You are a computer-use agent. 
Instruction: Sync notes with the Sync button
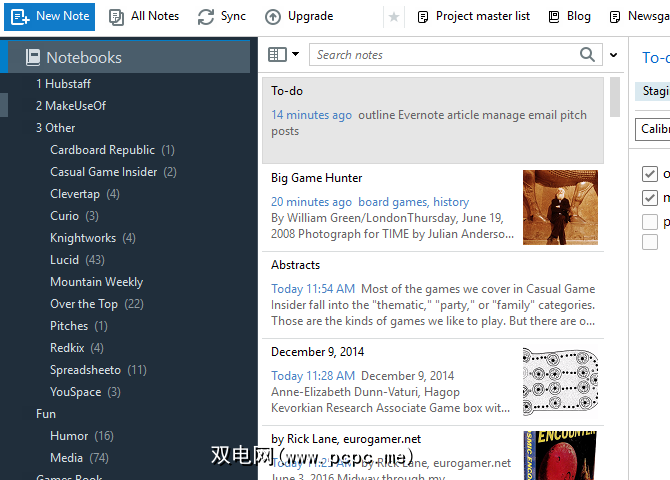[222, 16]
